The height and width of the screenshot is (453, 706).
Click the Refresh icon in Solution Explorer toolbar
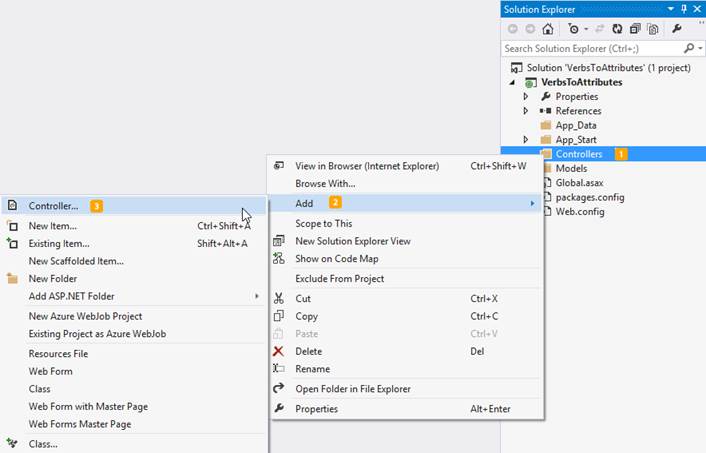[x=618, y=28]
